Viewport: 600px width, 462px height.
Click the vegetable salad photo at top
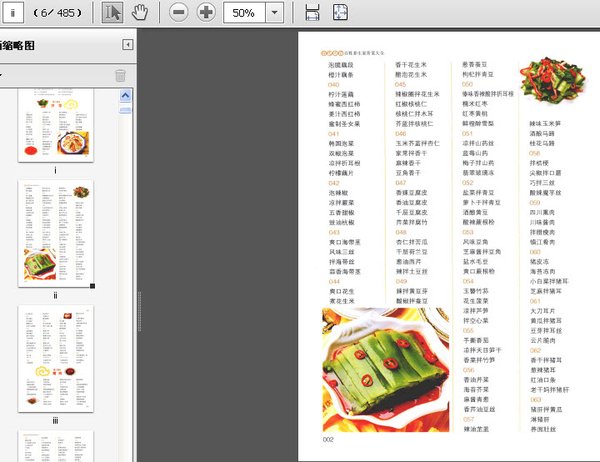coord(552,80)
